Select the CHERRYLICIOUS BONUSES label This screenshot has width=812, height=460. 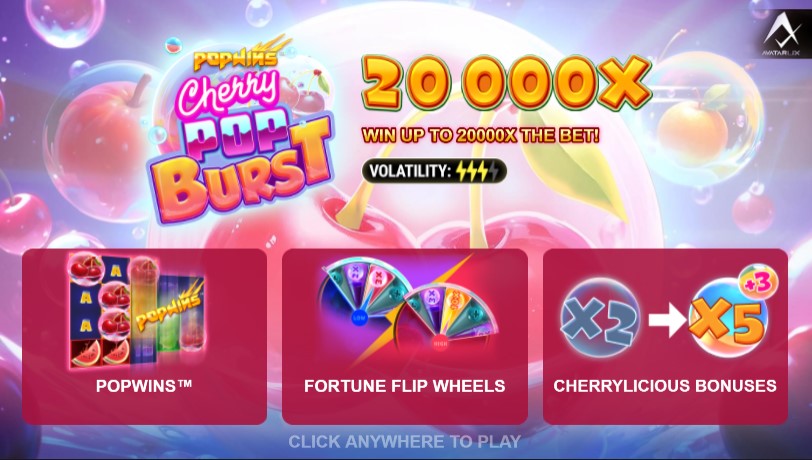pyautogui.click(x=665, y=386)
